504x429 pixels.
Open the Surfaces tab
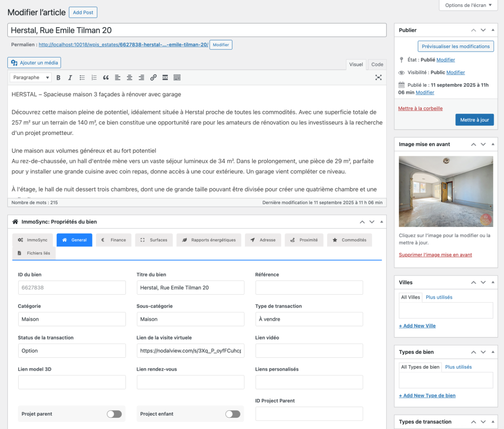154,240
